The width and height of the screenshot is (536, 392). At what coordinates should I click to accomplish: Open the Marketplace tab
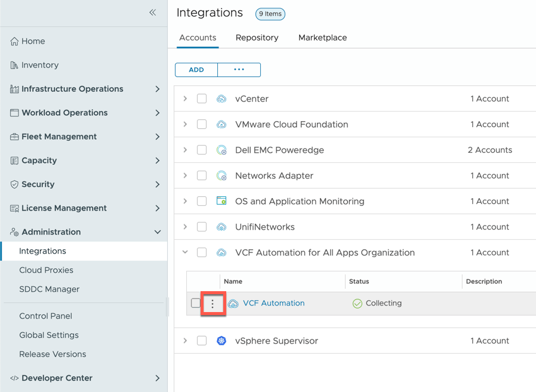[x=322, y=38]
